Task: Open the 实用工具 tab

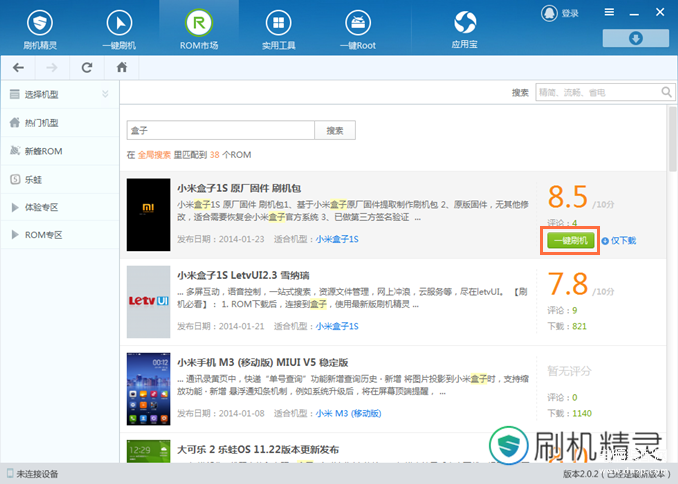Action: (x=278, y=29)
